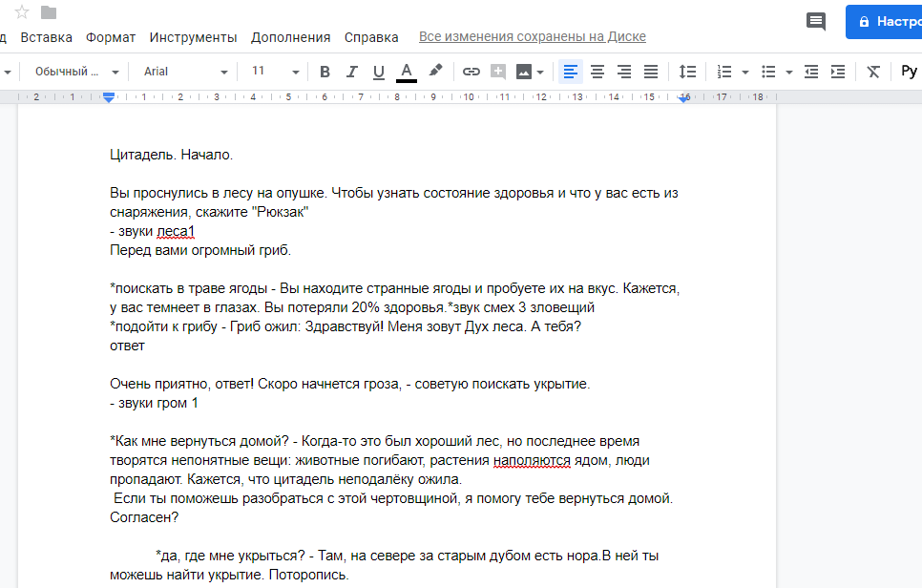The image size is (922, 588).
Task: Open the Формат menu
Action: click(111, 37)
